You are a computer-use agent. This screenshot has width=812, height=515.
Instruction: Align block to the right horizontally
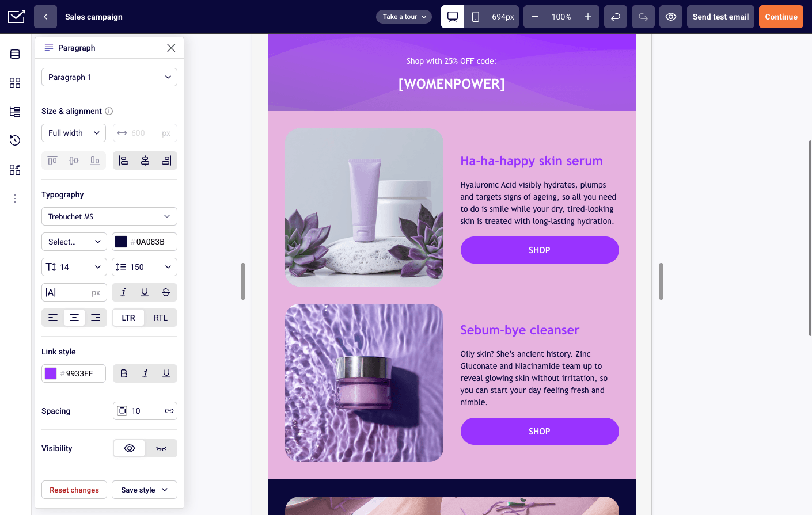tap(166, 161)
